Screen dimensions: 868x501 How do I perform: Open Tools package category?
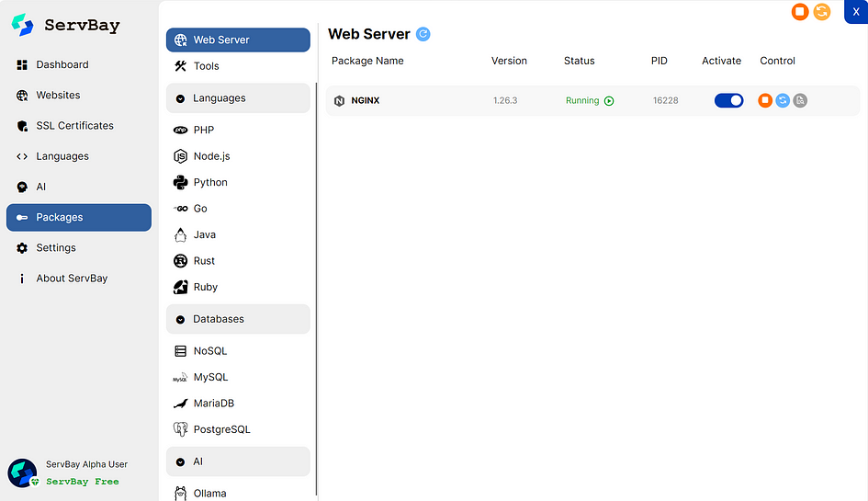click(238, 66)
